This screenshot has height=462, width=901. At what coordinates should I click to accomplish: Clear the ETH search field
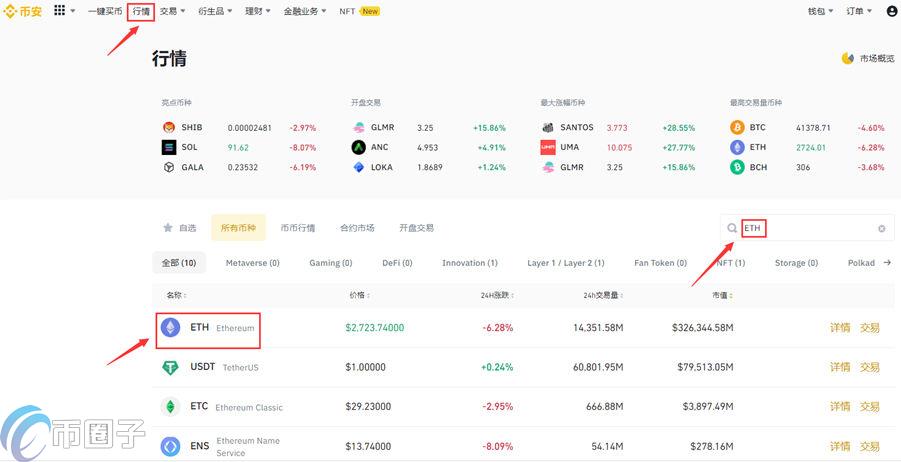tap(881, 229)
